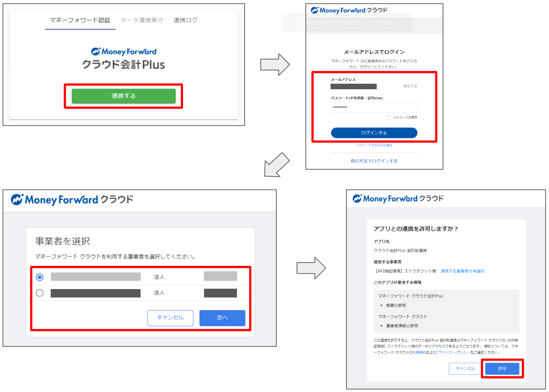Open the プライバシーポリシー link
The height and width of the screenshot is (392, 549).
click(x=453, y=353)
